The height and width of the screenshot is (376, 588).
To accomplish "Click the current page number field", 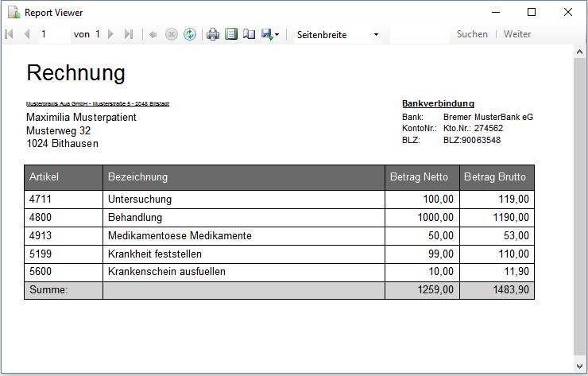I will pos(52,34).
